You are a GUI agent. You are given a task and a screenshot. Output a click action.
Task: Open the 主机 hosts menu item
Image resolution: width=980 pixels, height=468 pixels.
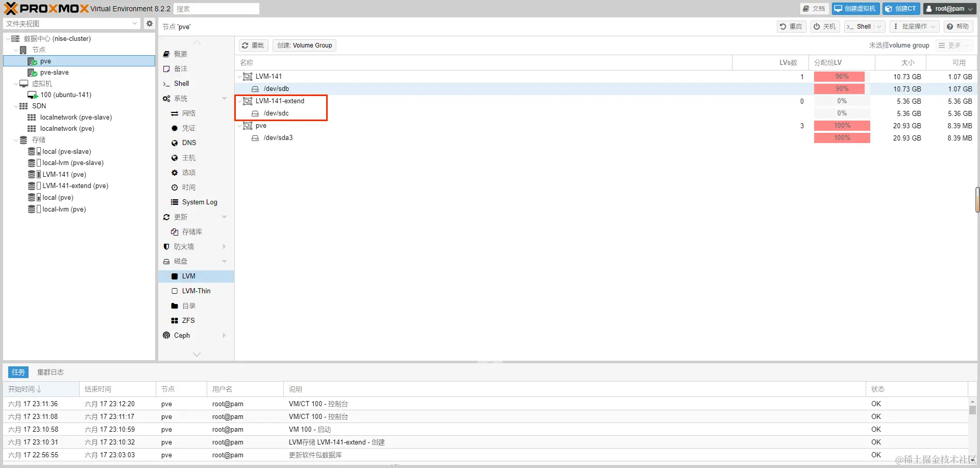(197, 158)
